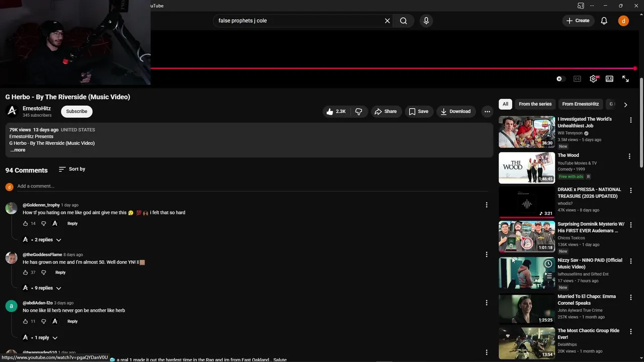Open options for Nizzy Sav video

tap(630, 261)
